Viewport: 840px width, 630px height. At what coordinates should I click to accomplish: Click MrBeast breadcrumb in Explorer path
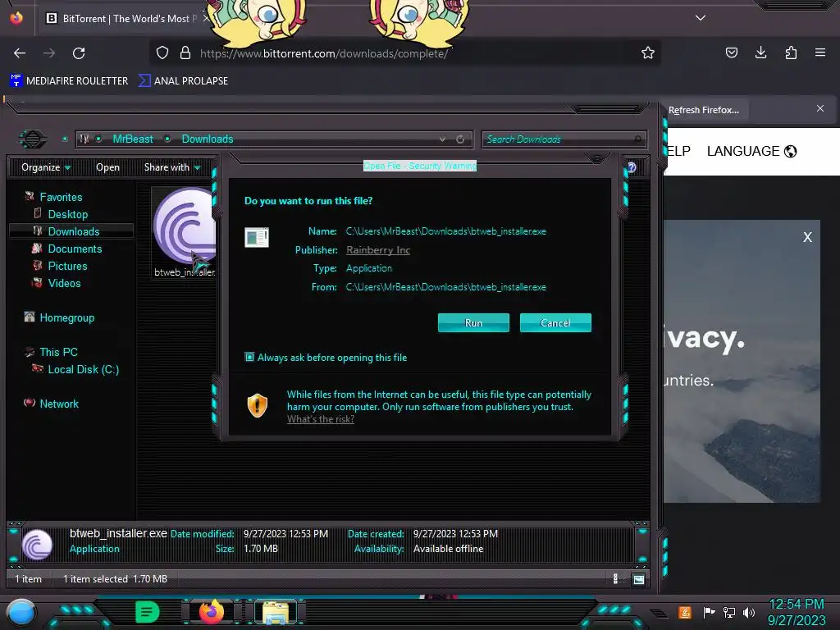click(x=133, y=139)
